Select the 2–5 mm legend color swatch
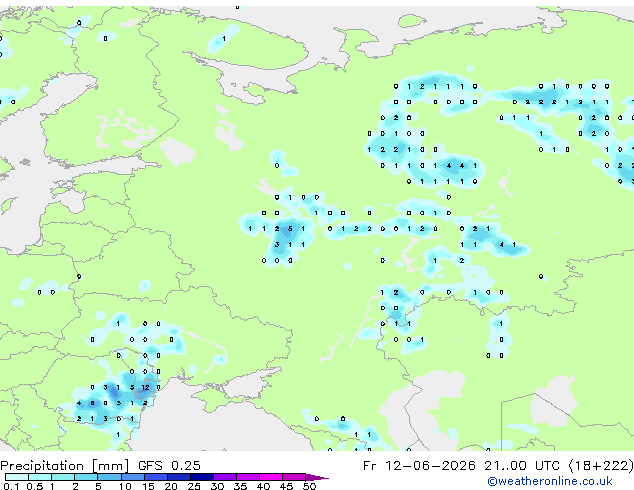This screenshot has height=490, width=634. coord(86,477)
